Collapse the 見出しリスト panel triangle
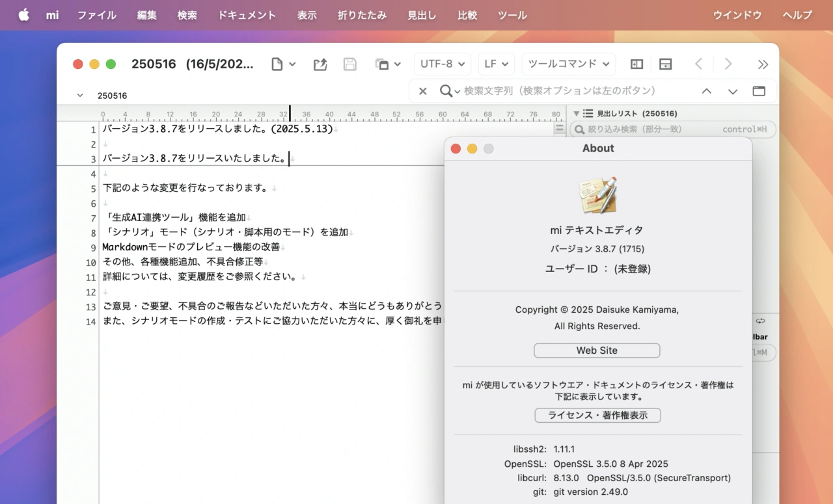This screenshot has height=504, width=833. coord(576,113)
